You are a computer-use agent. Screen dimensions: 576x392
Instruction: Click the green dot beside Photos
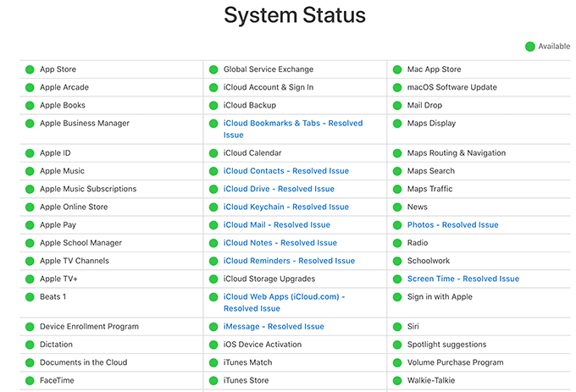397,225
